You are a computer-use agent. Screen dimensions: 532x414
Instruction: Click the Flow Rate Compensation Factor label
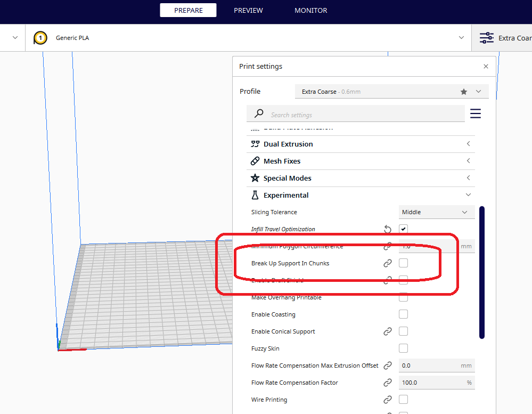tap(294, 383)
